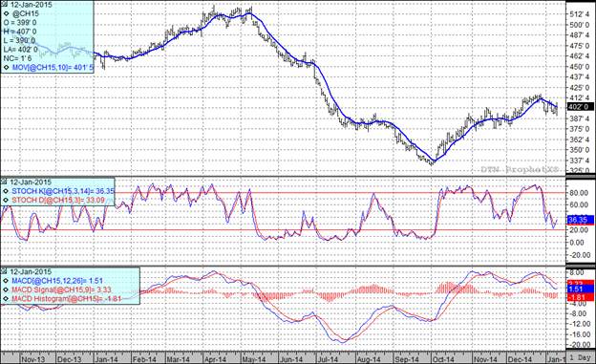Click the 60.00 stochastic axis label
This screenshot has width=596, height=364.
579,204
